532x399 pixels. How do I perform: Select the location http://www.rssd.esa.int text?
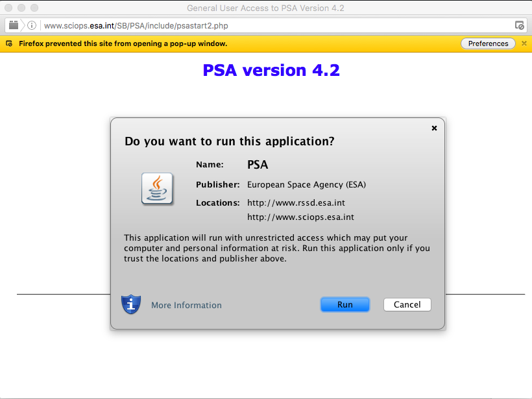pyautogui.click(x=296, y=203)
